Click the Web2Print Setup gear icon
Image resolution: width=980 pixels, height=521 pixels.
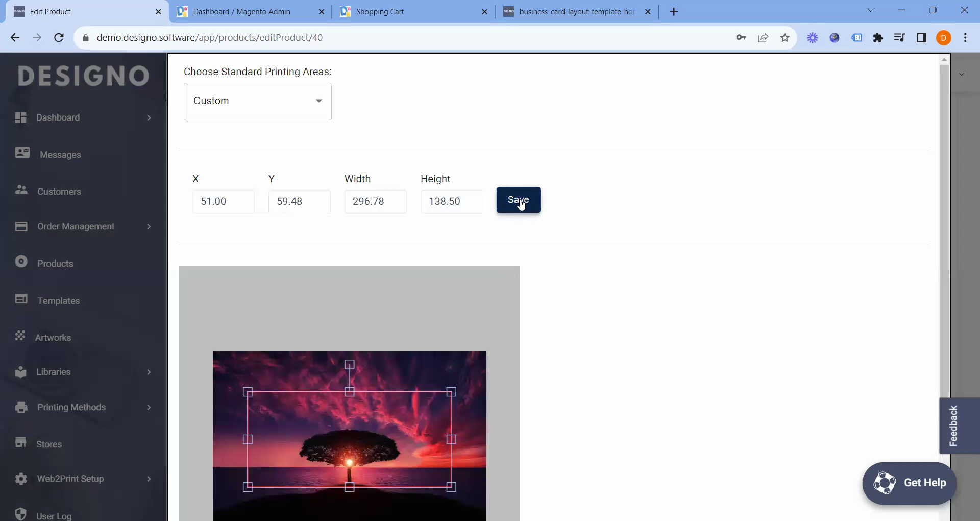tap(21, 479)
